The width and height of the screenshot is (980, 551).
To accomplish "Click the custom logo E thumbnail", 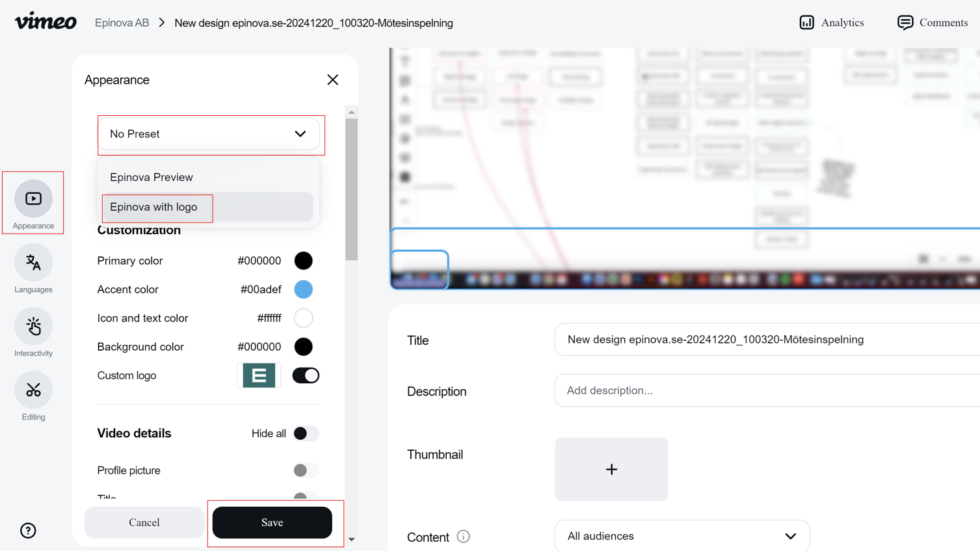I will pos(259,375).
